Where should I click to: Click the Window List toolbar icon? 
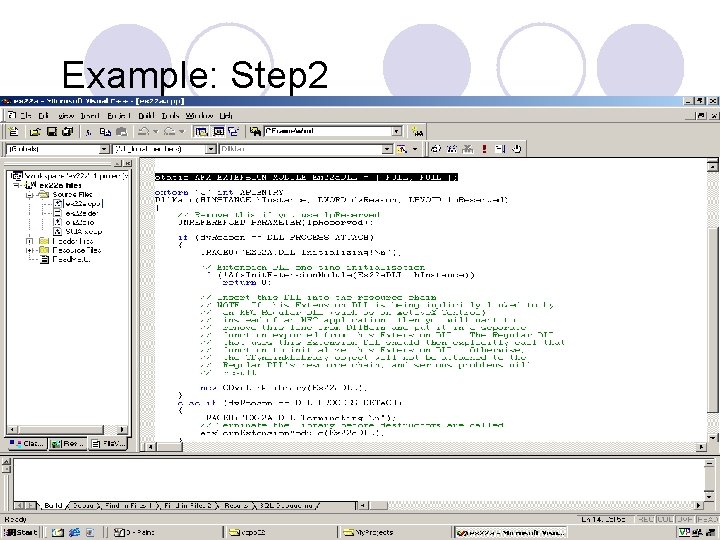pos(234,132)
